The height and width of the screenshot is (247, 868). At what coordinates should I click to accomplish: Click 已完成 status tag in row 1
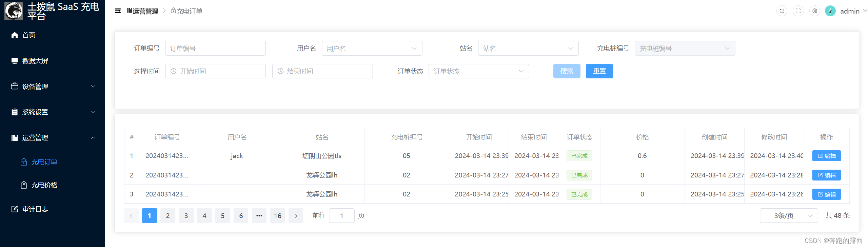tap(579, 156)
